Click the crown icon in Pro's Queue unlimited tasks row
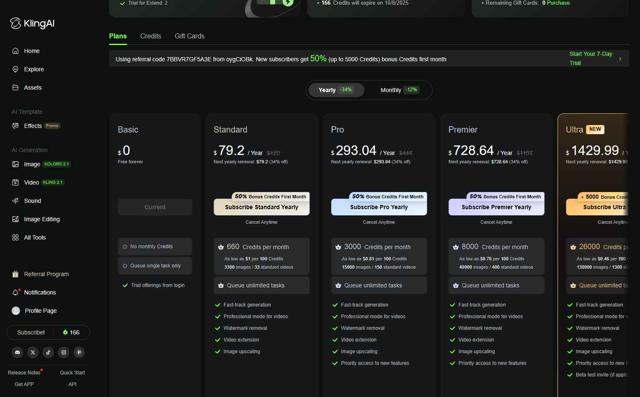The height and width of the screenshot is (397, 640). click(x=338, y=286)
